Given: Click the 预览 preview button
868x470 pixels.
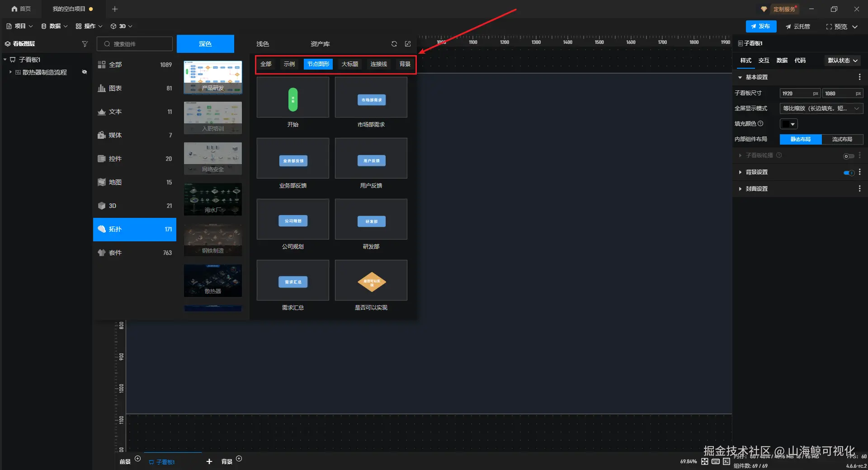Looking at the screenshot, I should click(837, 27).
